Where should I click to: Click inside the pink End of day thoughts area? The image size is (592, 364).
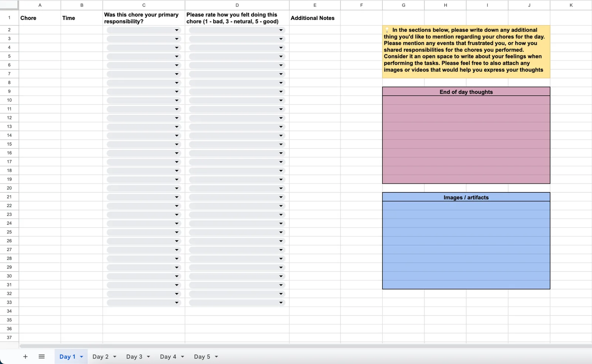click(x=466, y=140)
